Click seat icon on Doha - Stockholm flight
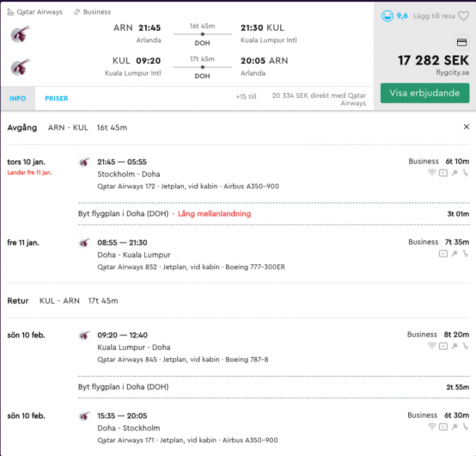The width and height of the screenshot is (476, 456). pos(466,427)
